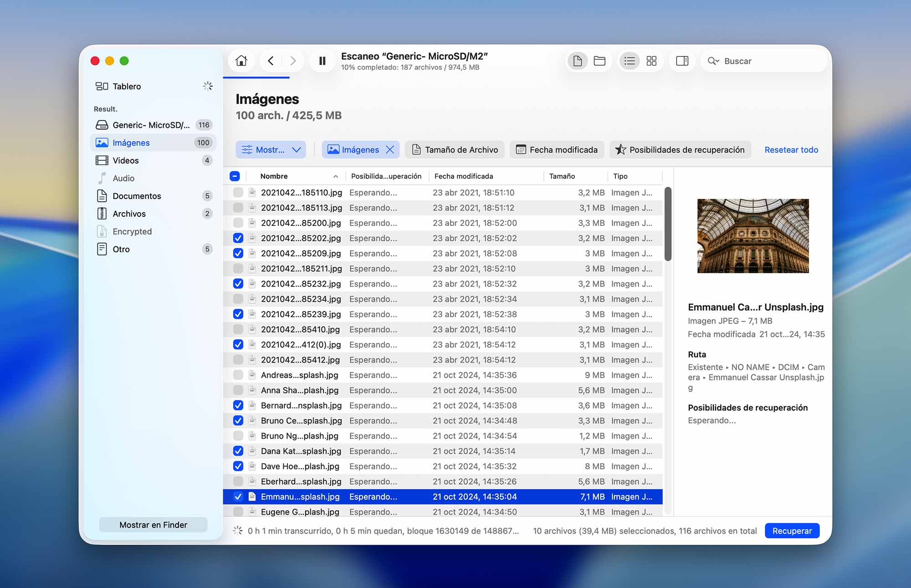
Task: Click file icon of Emmanu...splash.jpg
Action: [x=252, y=496]
